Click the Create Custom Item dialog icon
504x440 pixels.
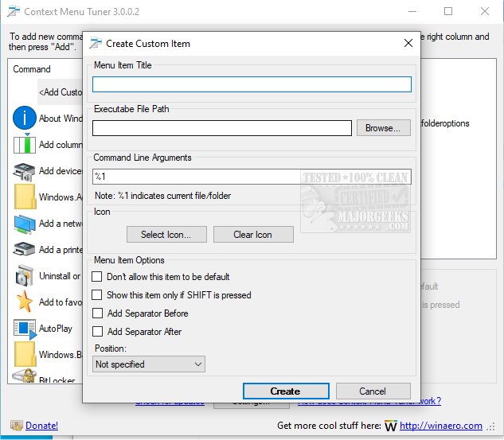click(96, 43)
